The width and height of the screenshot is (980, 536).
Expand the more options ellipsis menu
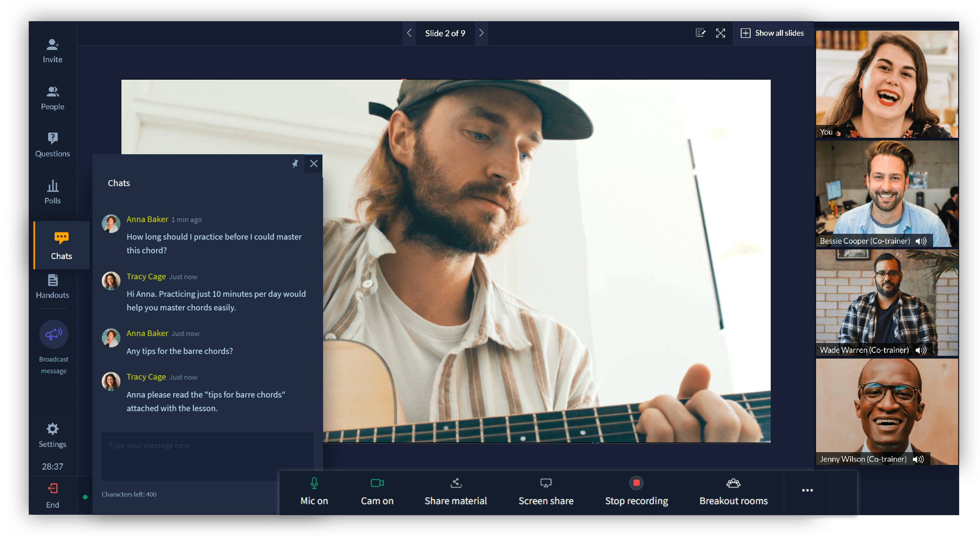(807, 490)
